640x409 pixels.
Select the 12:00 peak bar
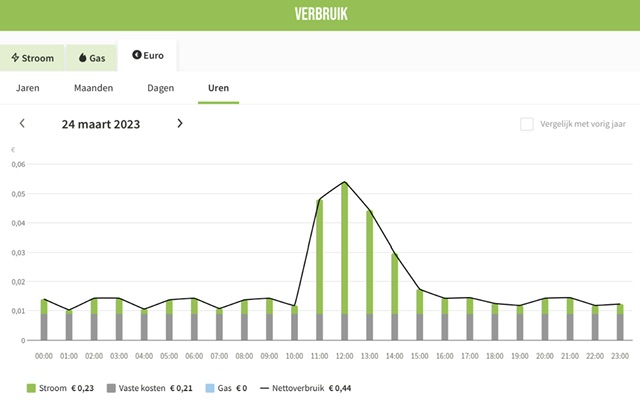(344, 261)
